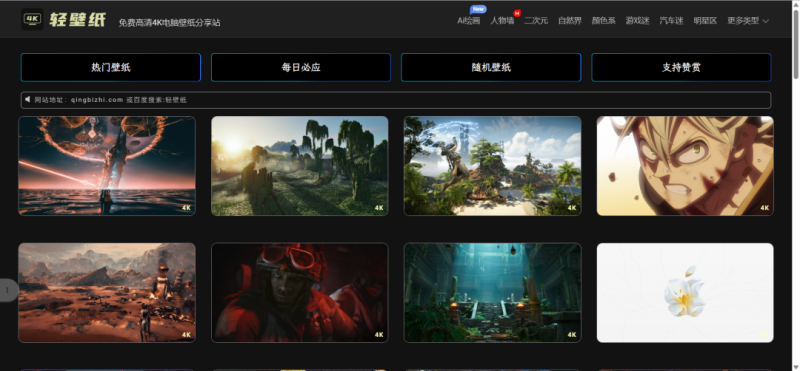Click 4K badge on anime character wallpaper
The image size is (800, 371).
[x=764, y=208]
